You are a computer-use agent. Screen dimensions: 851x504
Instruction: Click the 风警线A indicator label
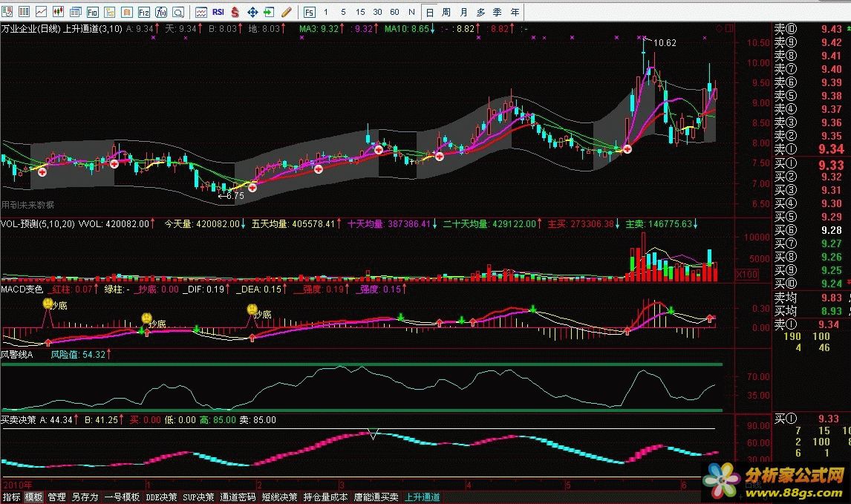17,354
